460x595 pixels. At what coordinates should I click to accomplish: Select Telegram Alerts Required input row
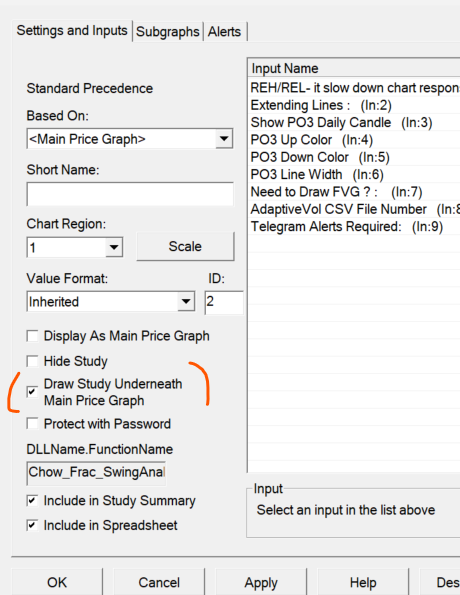point(355,227)
